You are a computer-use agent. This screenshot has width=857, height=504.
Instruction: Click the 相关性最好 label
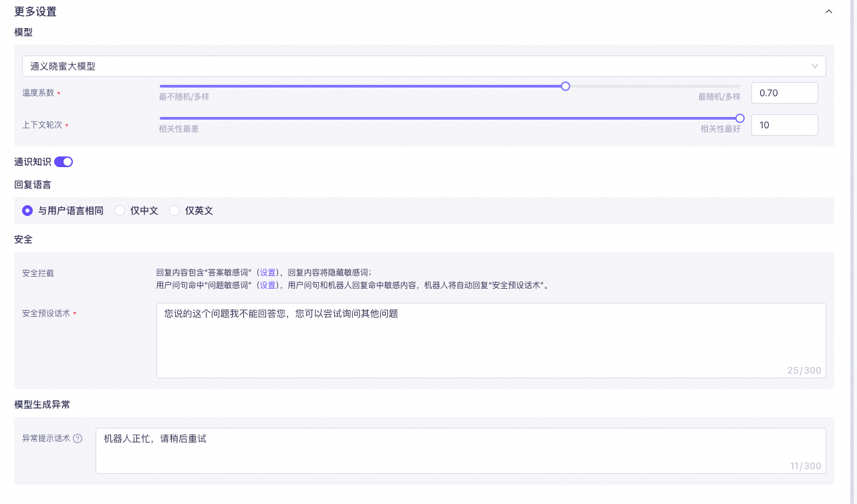point(721,129)
